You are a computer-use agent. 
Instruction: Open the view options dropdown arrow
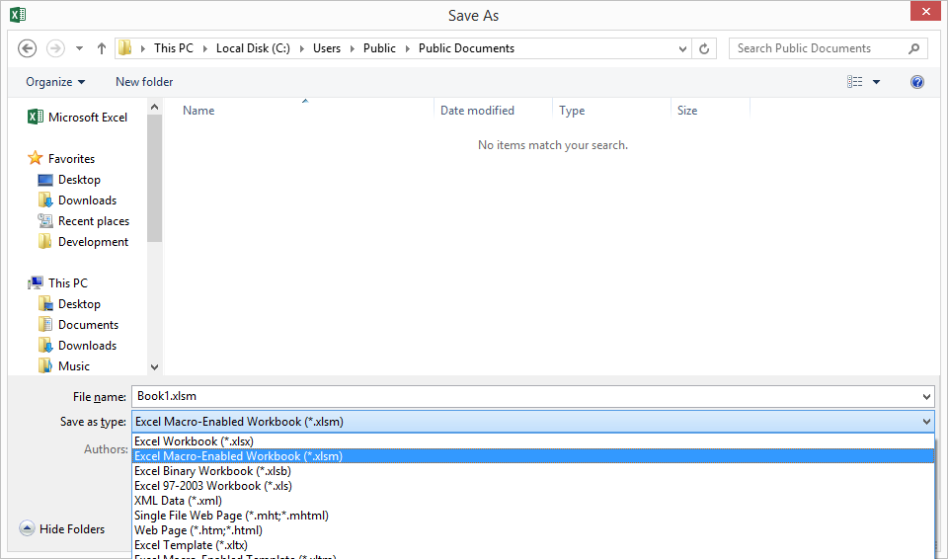tap(876, 82)
